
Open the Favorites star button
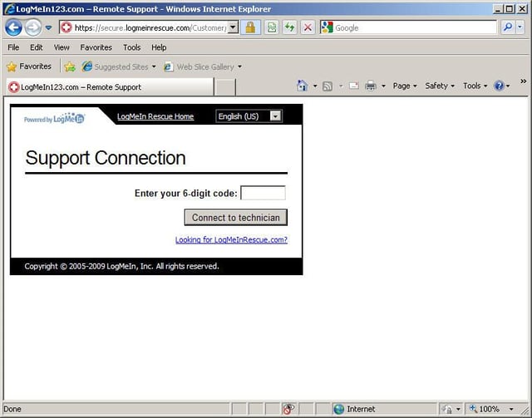point(29,66)
